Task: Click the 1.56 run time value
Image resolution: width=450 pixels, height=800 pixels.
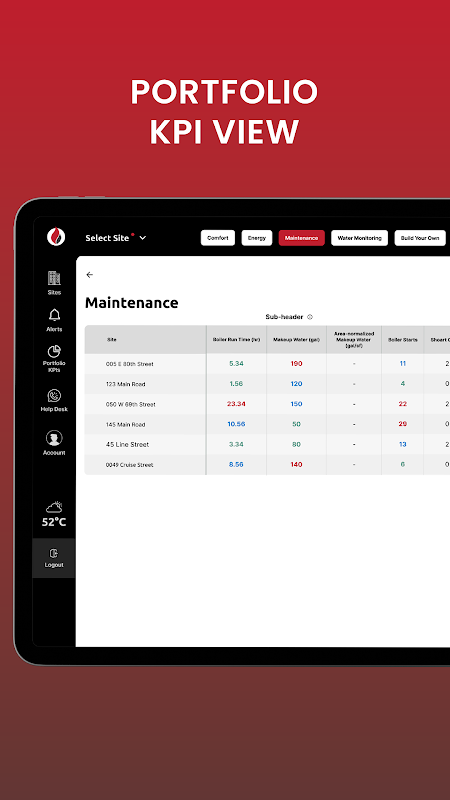Action: [x=236, y=384]
